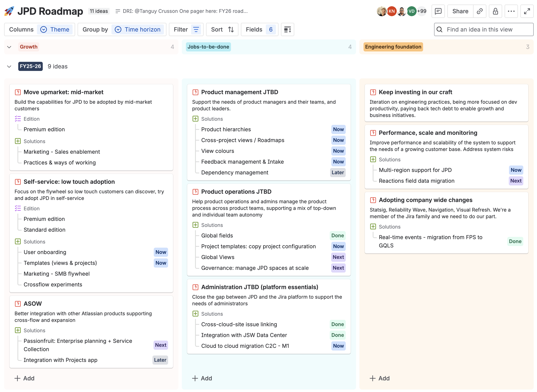Open the Self-service: low touch adoption idea
Viewport: 537px width, 392px height.
point(69,182)
